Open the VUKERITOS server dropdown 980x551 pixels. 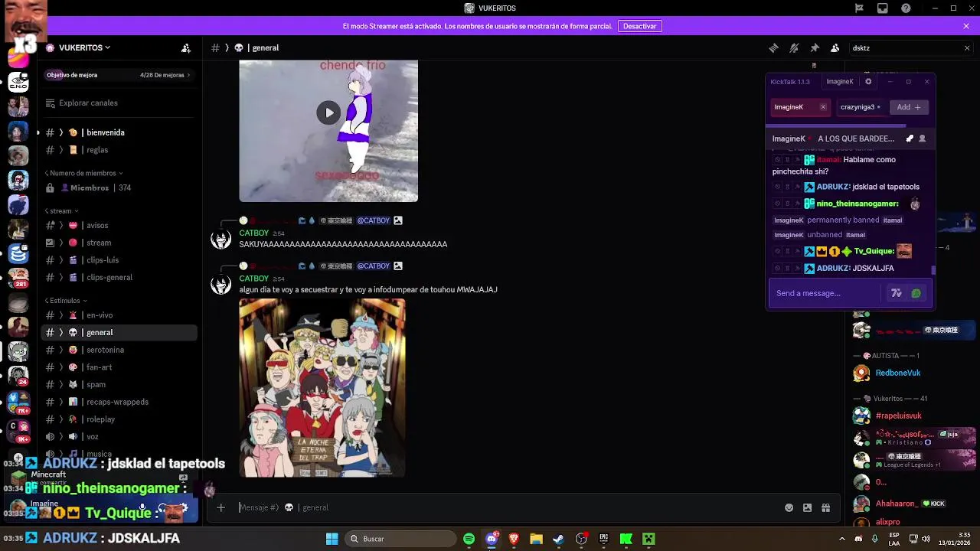click(84, 47)
